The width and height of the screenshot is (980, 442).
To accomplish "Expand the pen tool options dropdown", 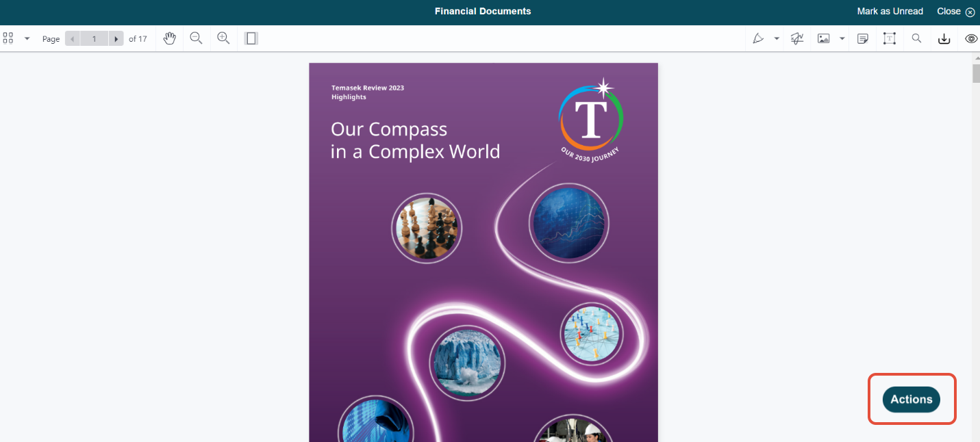I will pyautogui.click(x=777, y=38).
